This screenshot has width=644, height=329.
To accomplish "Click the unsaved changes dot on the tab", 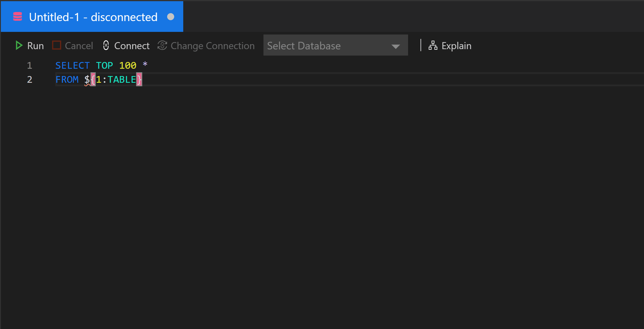I will [171, 17].
